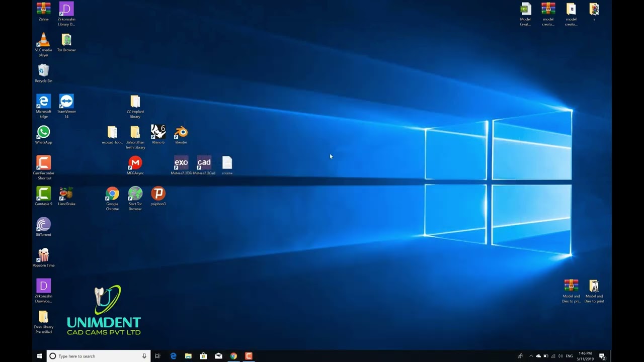Open the Action Center notifications
This screenshot has height=362, width=644.
602,356
